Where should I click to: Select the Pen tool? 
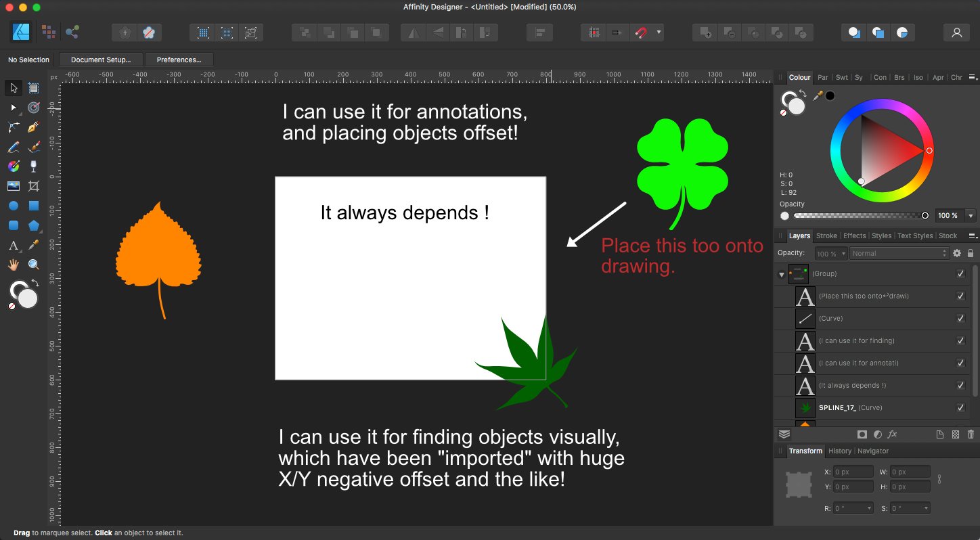tap(33, 127)
